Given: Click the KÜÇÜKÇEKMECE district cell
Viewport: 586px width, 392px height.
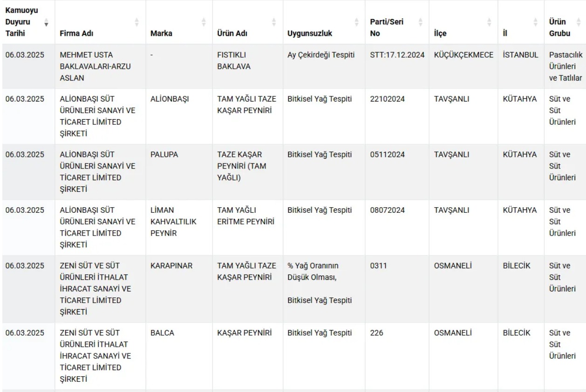Looking at the screenshot, I should tap(463, 67).
